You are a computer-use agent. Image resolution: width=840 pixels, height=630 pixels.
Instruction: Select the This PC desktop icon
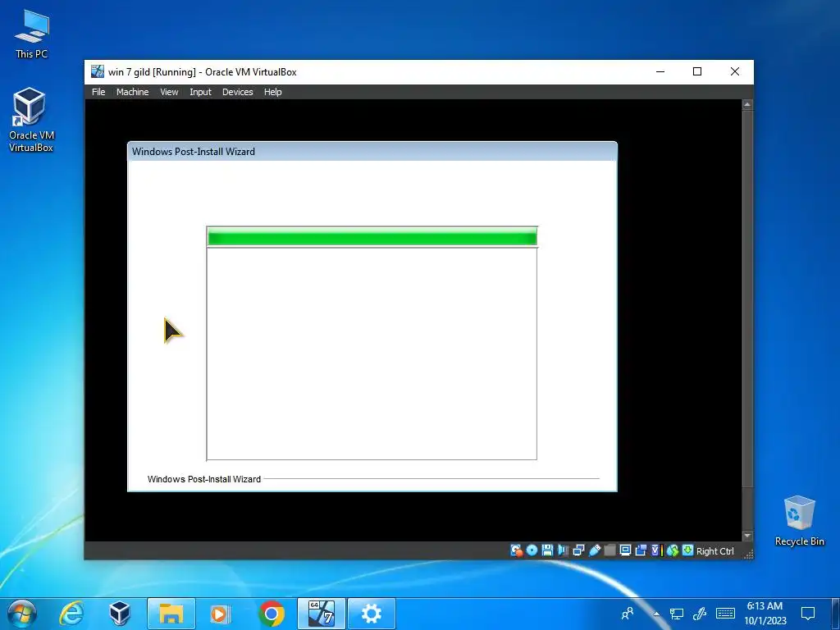point(32,34)
